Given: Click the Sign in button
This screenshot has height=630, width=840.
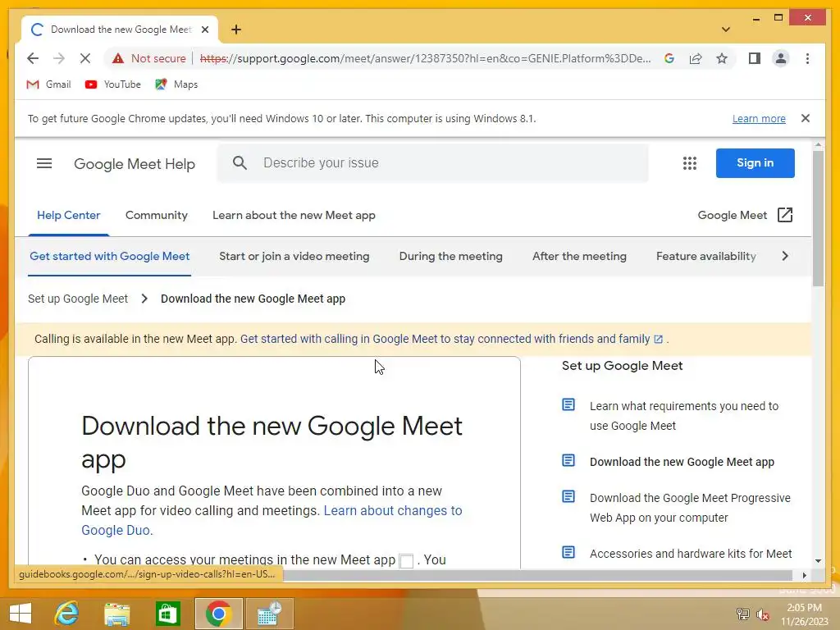Looking at the screenshot, I should coord(755,163).
